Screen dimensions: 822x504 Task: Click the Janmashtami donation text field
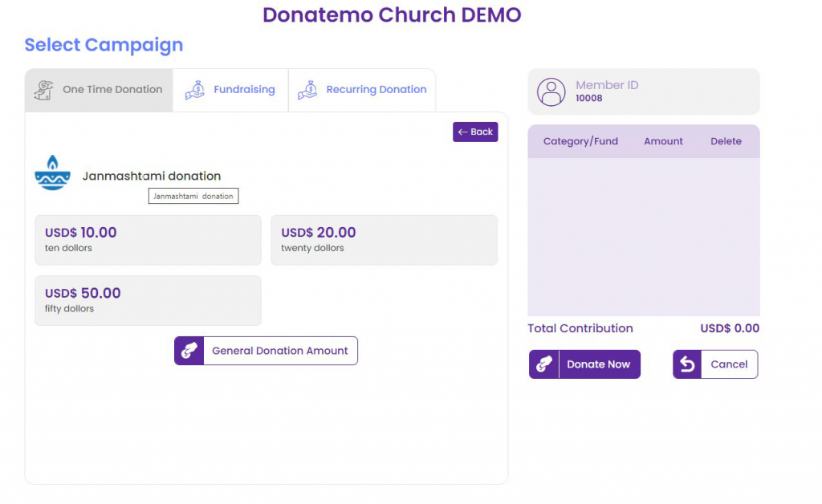click(193, 196)
